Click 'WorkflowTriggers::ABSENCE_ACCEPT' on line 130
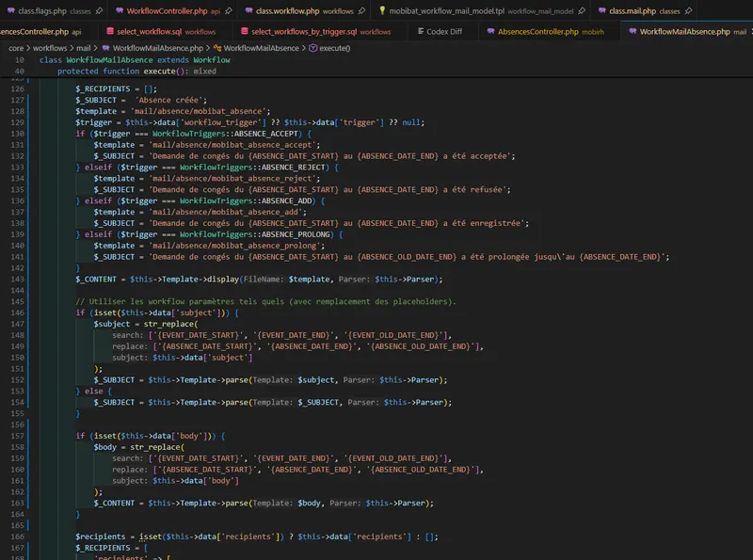The width and height of the screenshot is (753, 560). point(227,134)
